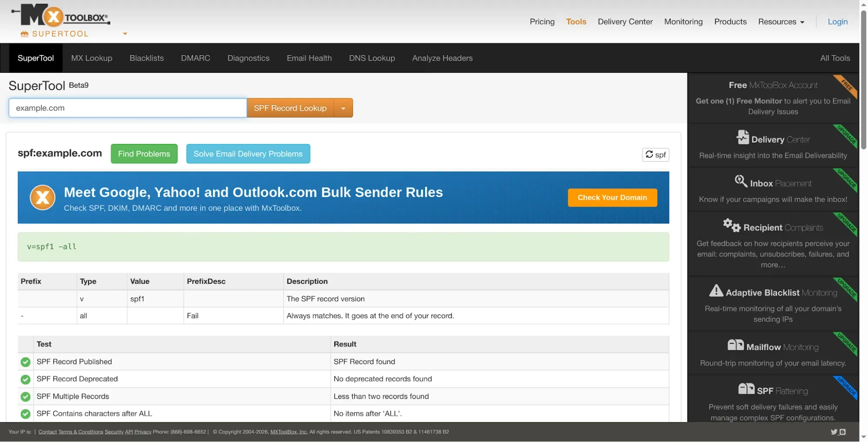Open the Security link in footer

[x=114, y=432]
